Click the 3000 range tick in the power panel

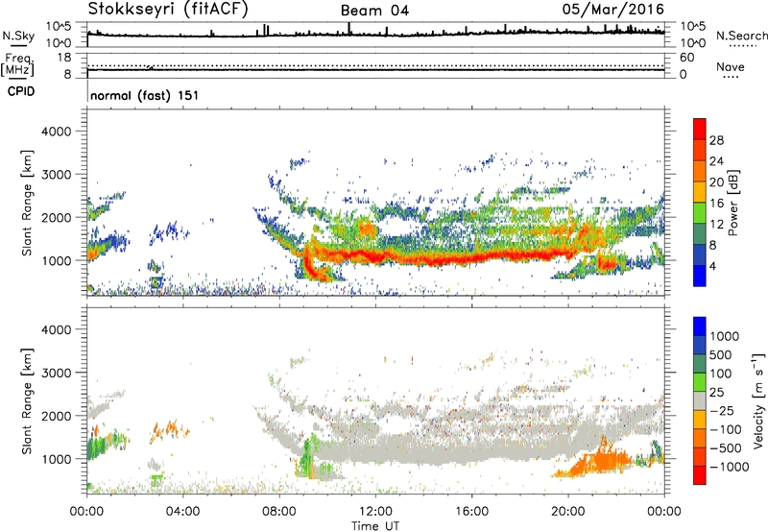click(x=56, y=175)
